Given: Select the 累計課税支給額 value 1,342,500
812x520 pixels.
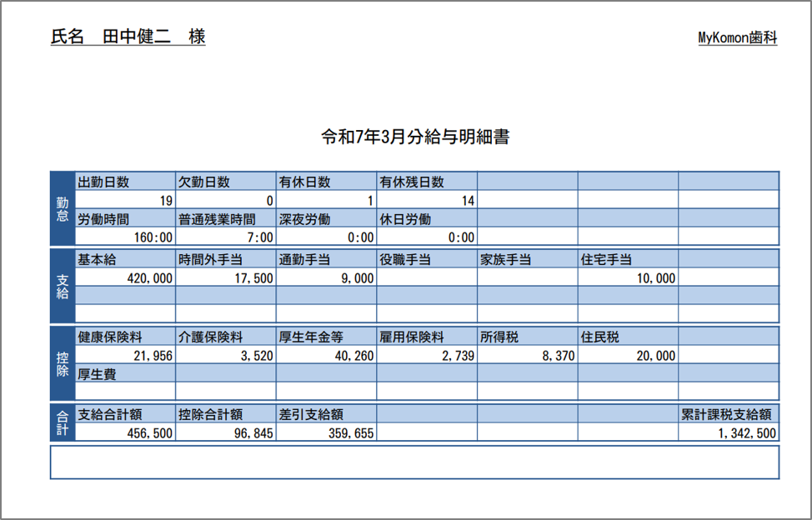Looking at the screenshot, I should 747,433.
